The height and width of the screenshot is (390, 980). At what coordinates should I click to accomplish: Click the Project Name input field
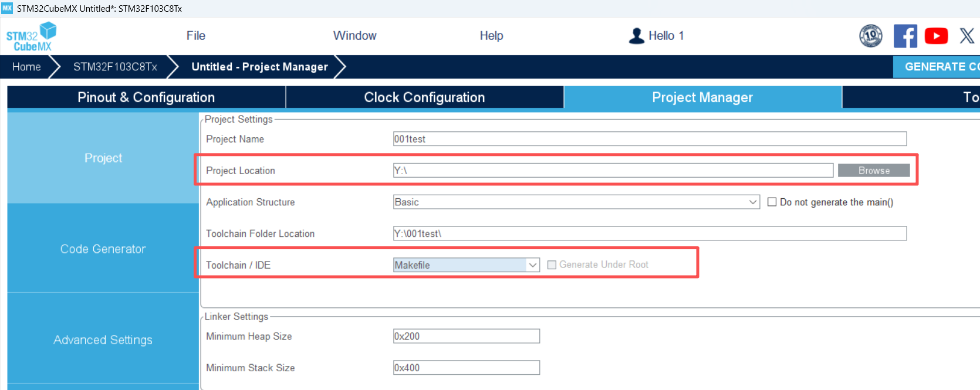click(650, 139)
